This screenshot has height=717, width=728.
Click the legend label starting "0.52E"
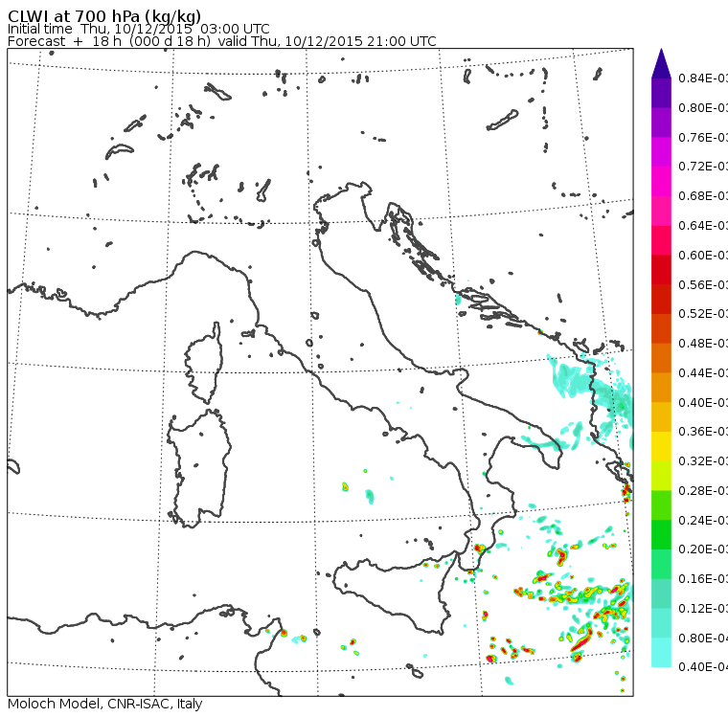pyautogui.click(x=703, y=314)
